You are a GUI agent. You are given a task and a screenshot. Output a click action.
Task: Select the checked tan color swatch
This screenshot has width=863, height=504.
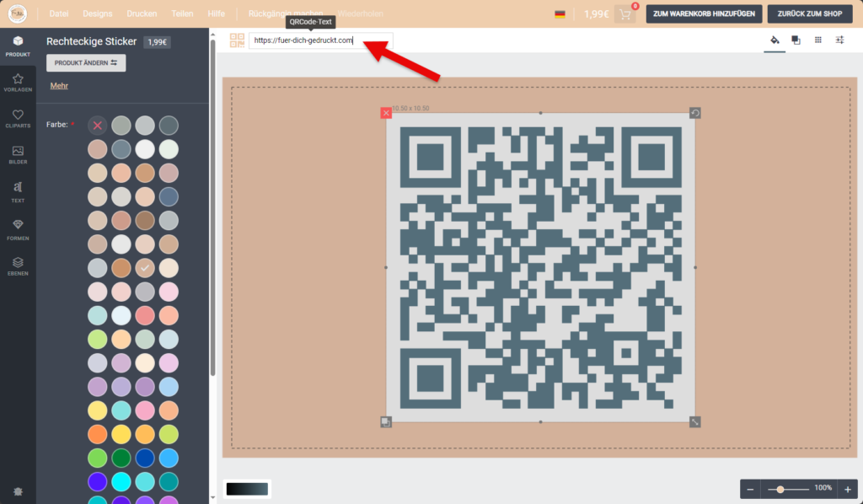(x=146, y=267)
